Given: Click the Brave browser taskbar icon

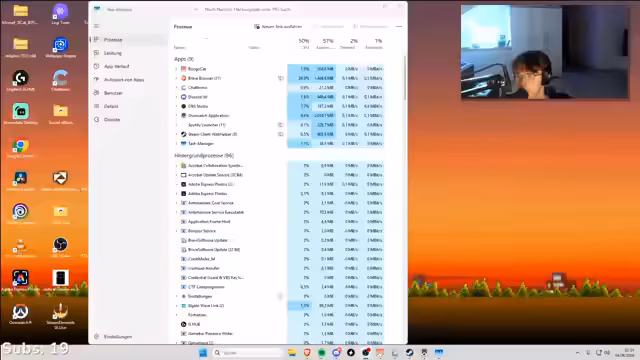Looking at the screenshot, I should tap(307, 353).
